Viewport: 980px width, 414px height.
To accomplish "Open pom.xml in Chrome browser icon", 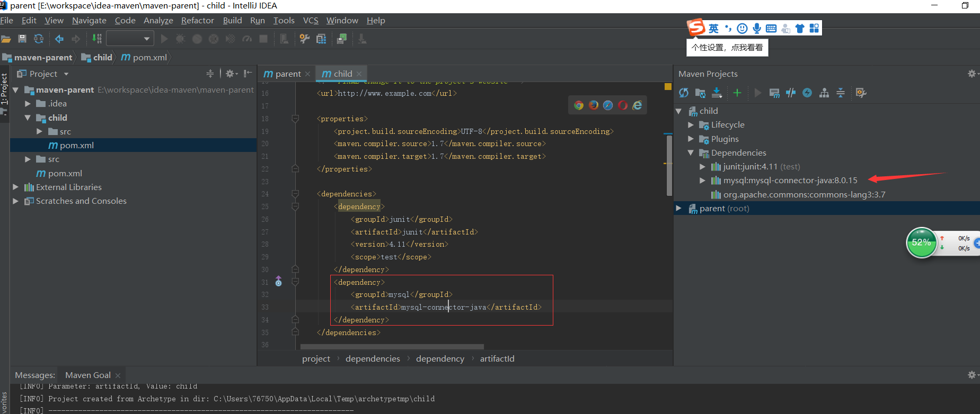I will tap(579, 105).
